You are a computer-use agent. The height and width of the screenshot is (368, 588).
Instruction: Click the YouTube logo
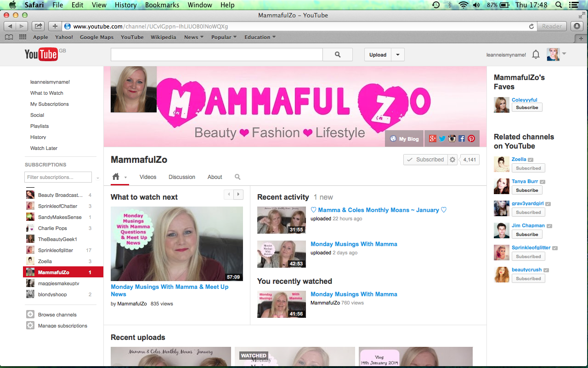click(x=41, y=54)
